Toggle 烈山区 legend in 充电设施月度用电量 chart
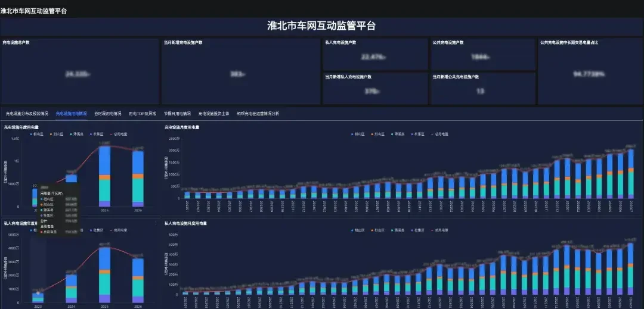The width and height of the screenshot is (644, 309). pos(378,134)
